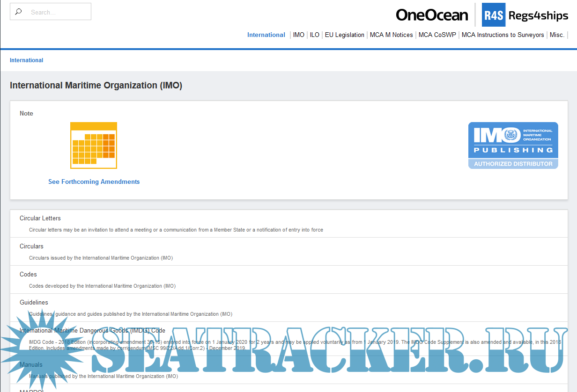Open the Circulars list entry
The width and height of the screenshot is (577, 392).
point(31,246)
